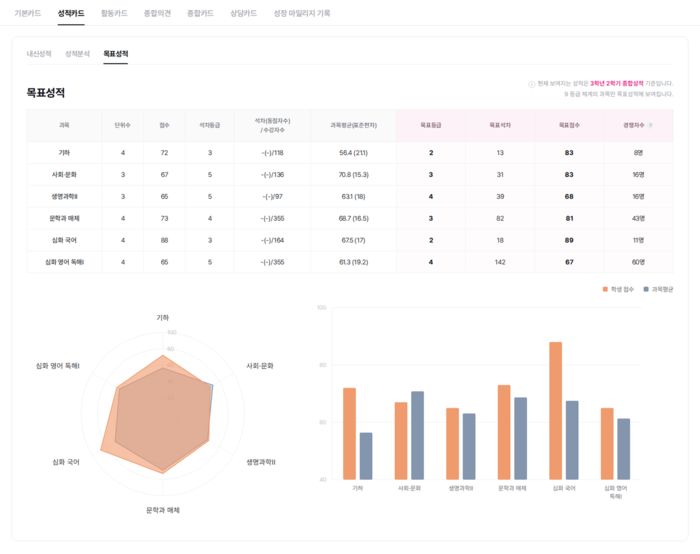Switch to the 활동카드 tab

coord(114,13)
